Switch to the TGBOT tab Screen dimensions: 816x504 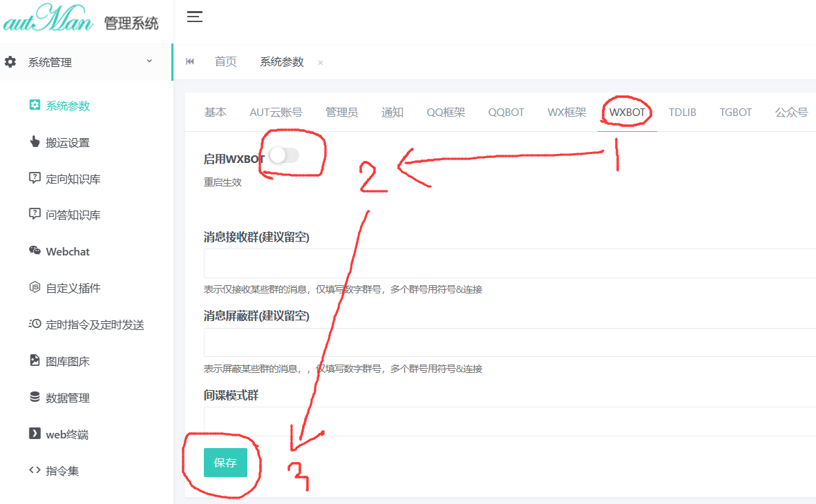click(x=735, y=112)
